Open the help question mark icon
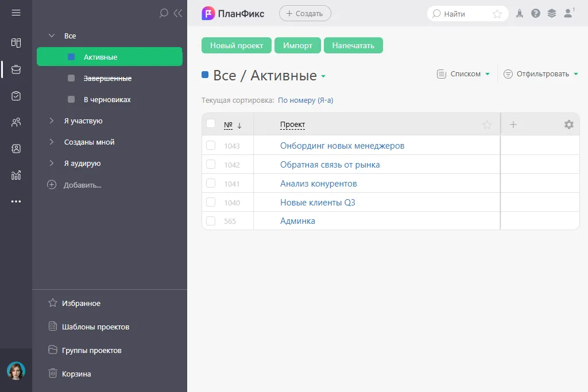588x392 pixels. [x=536, y=14]
